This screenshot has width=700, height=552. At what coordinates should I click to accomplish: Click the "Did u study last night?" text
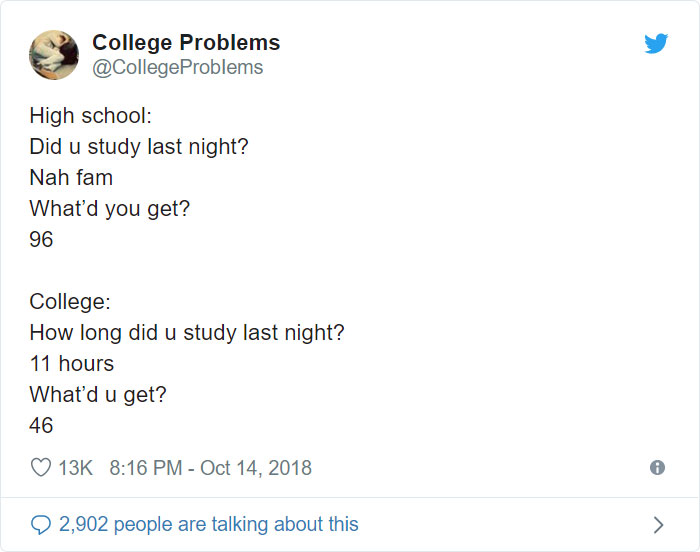[139, 147]
